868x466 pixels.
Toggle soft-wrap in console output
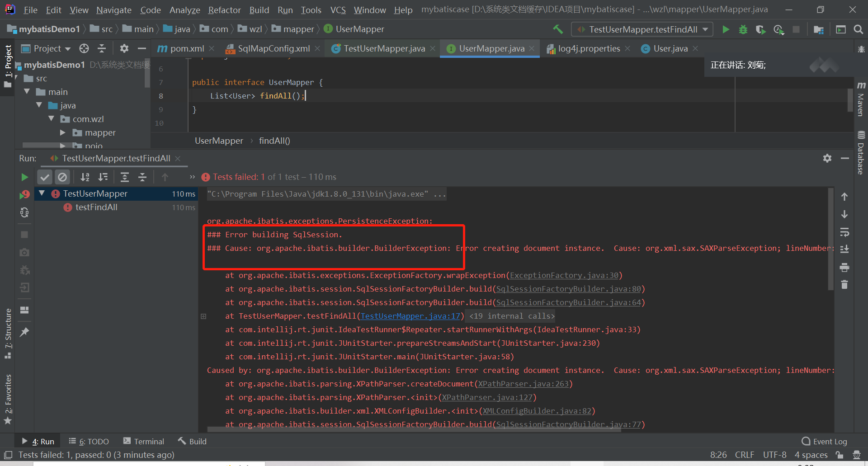844,232
